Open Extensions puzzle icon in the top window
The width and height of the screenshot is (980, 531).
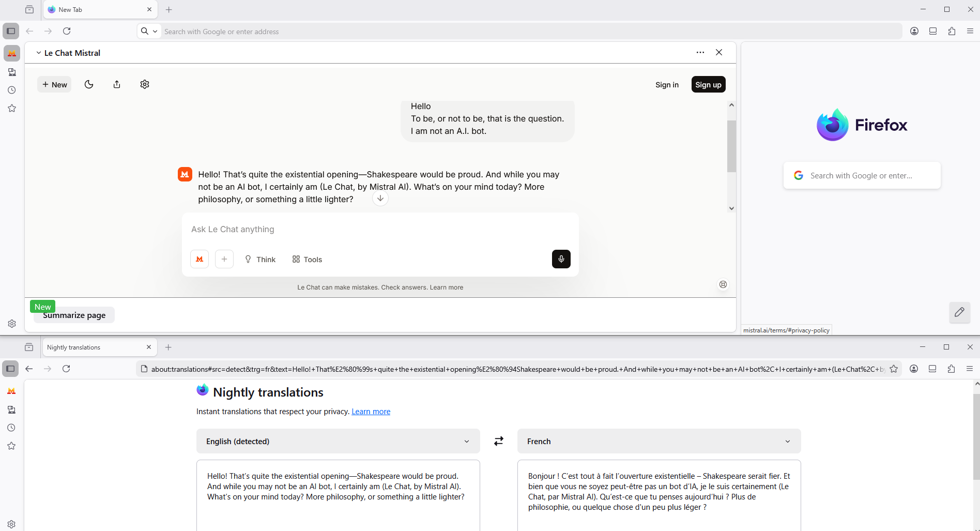pos(952,31)
